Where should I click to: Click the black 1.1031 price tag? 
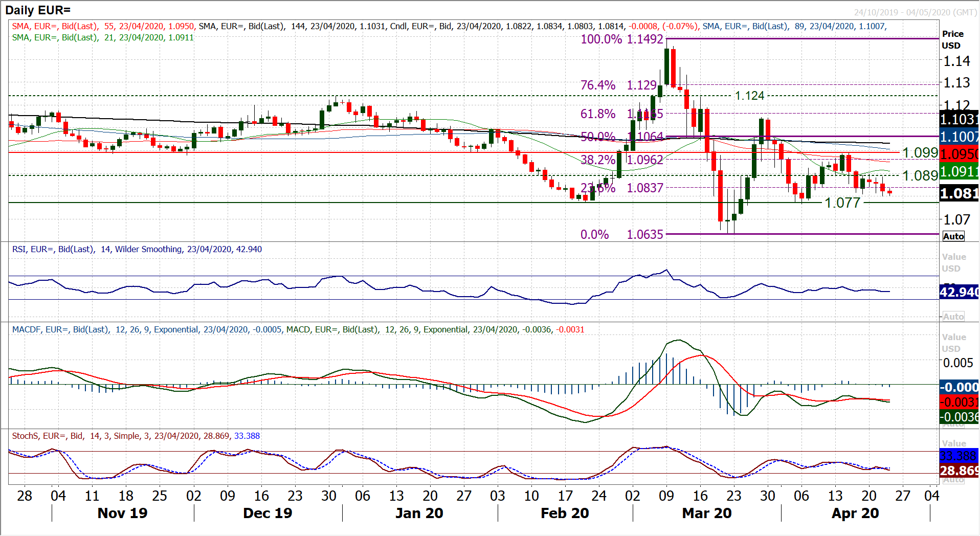(x=959, y=119)
